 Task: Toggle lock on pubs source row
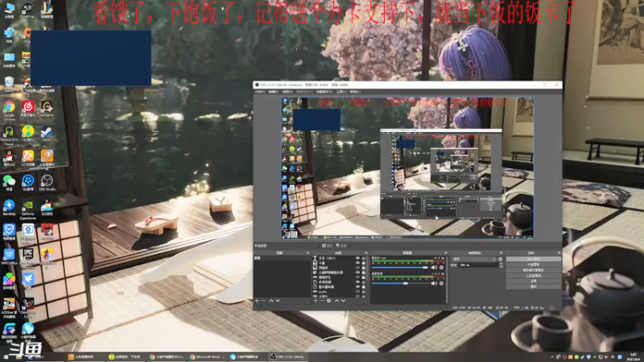[x=364, y=291]
